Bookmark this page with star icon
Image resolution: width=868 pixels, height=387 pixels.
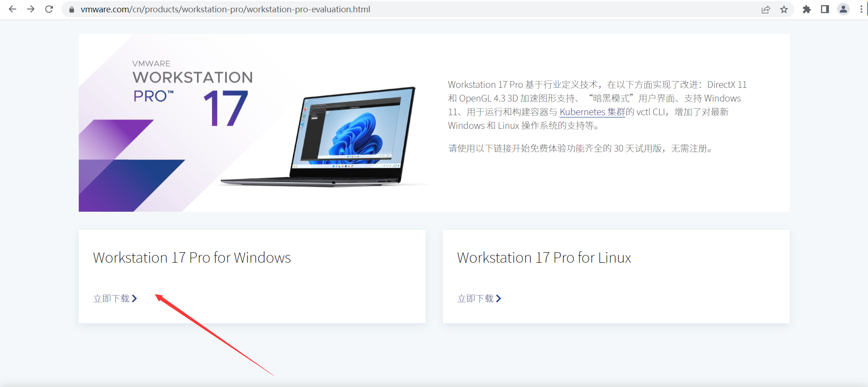pos(784,9)
